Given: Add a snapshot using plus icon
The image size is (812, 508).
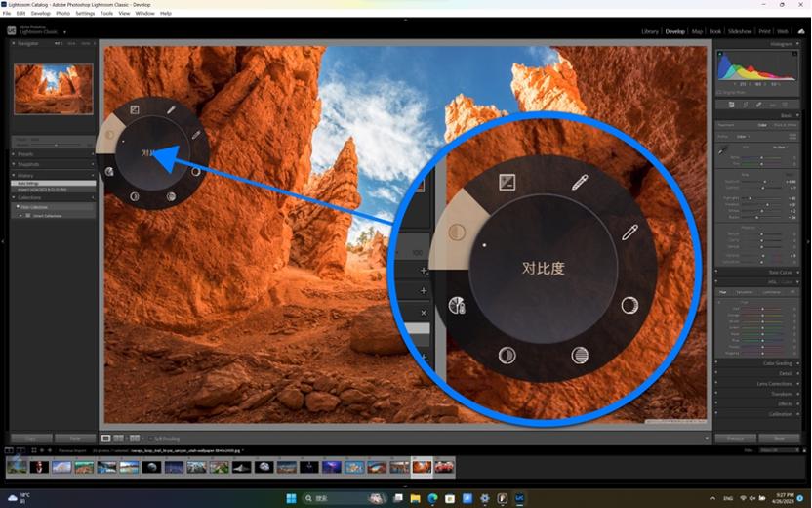Looking at the screenshot, I should [92, 164].
